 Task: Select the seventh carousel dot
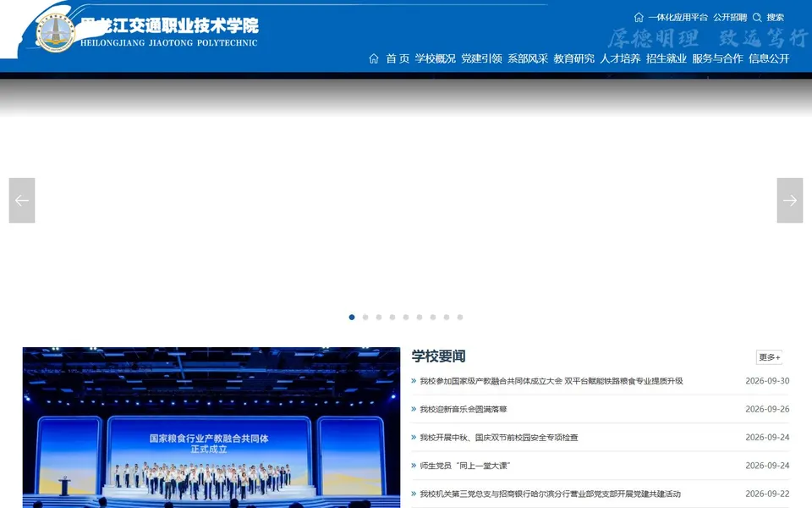point(433,317)
